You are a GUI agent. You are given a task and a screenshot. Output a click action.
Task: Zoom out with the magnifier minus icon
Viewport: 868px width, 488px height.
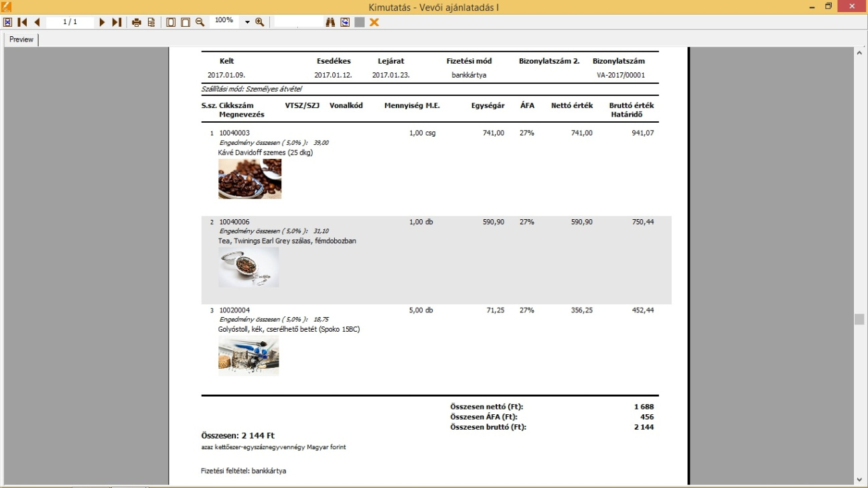(x=200, y=22)
